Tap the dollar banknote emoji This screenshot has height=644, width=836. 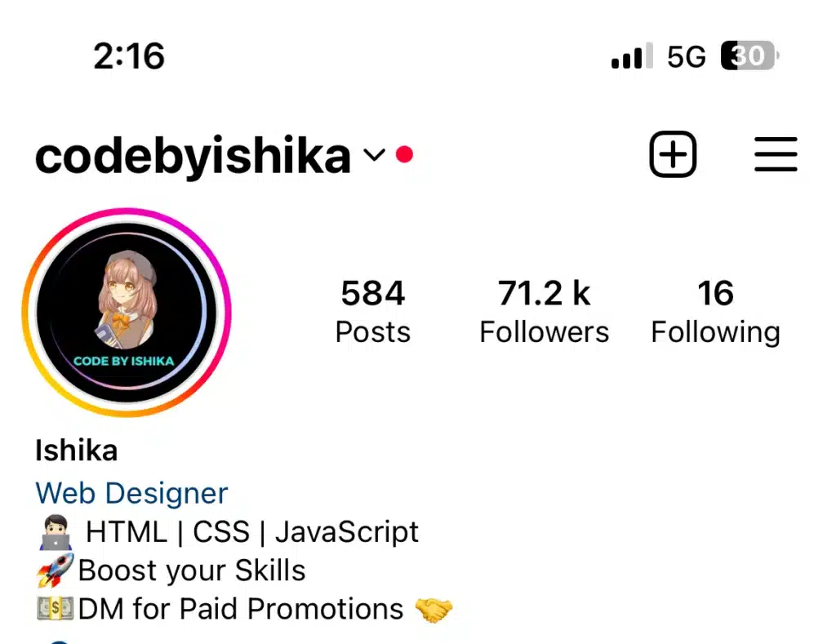click(56, 609)
